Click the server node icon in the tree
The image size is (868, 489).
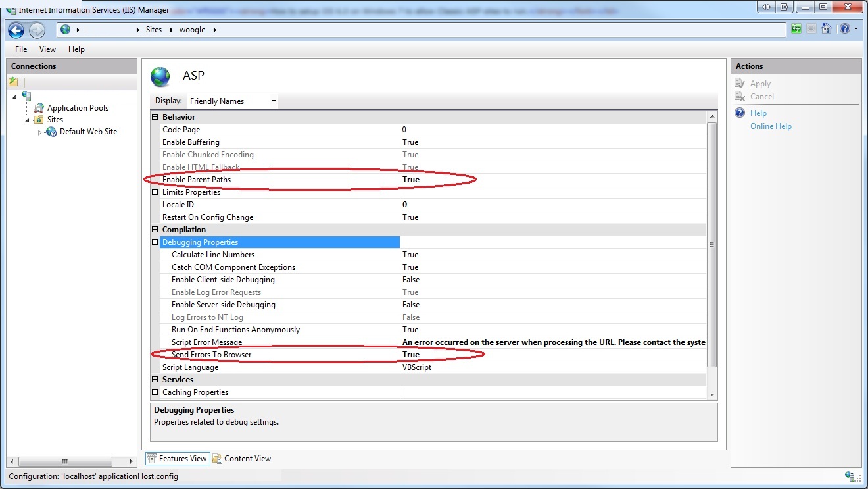coord(26,96)
